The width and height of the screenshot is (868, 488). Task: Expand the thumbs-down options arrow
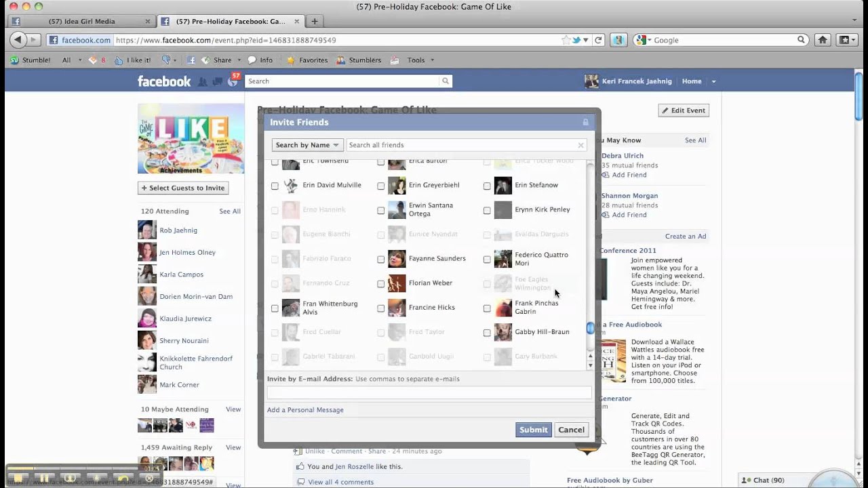coord(175,60)
